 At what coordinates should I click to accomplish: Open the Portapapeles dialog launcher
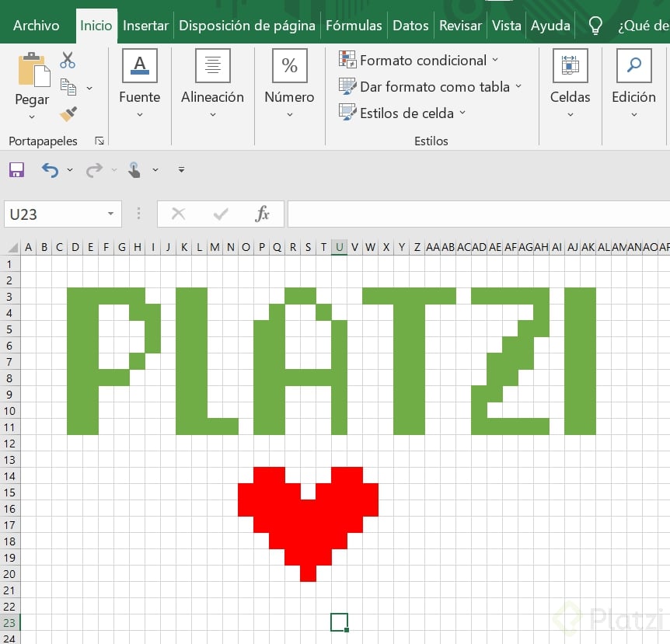pyautogui.click(x=99, y=141)
